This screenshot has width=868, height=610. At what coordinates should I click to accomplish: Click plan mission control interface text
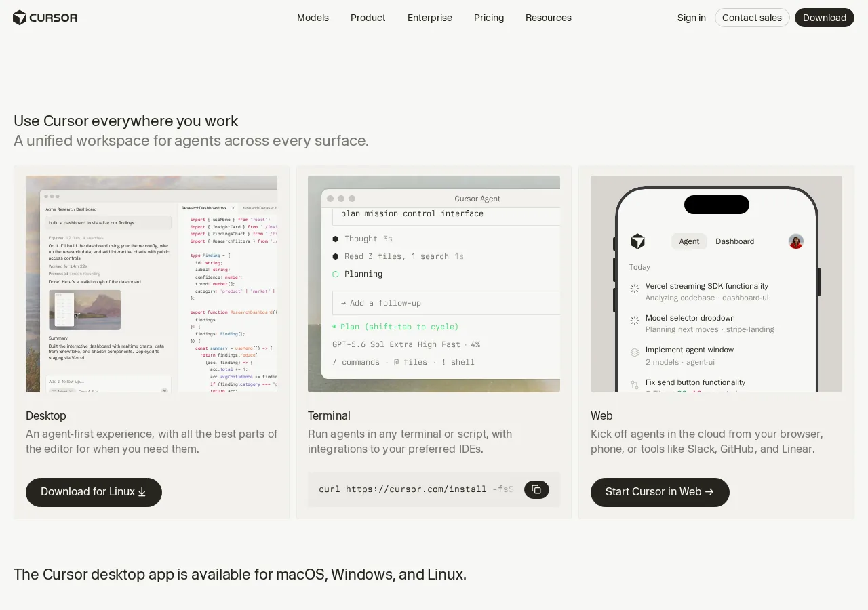(x=412, y=213)
